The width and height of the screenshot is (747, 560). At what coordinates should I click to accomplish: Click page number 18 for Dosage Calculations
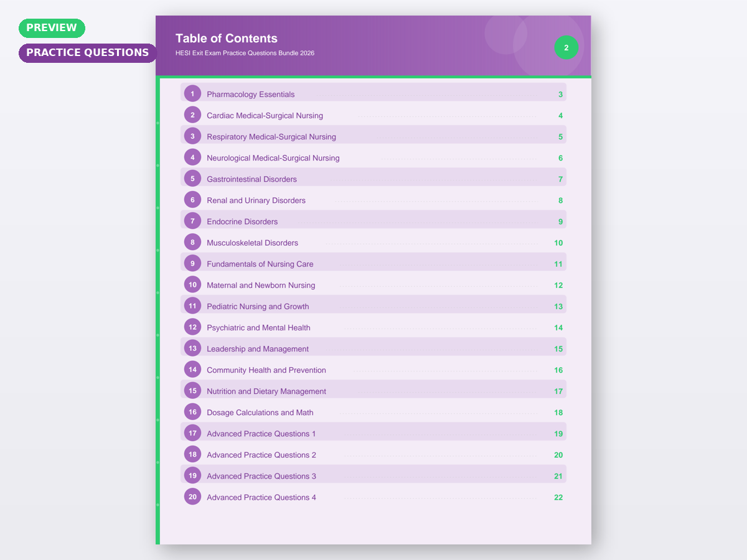coord(558,412)
